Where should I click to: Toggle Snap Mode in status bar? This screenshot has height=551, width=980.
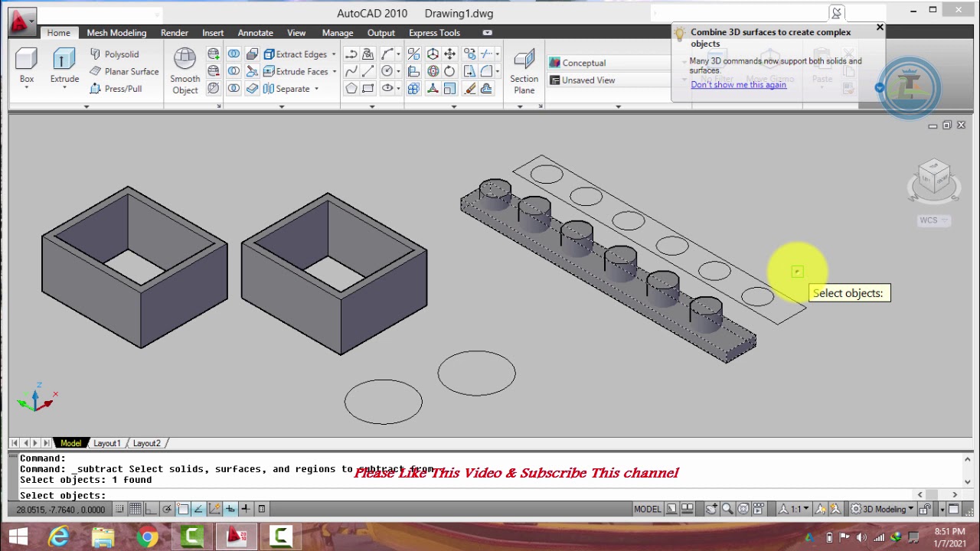click(x=119, y=509)
